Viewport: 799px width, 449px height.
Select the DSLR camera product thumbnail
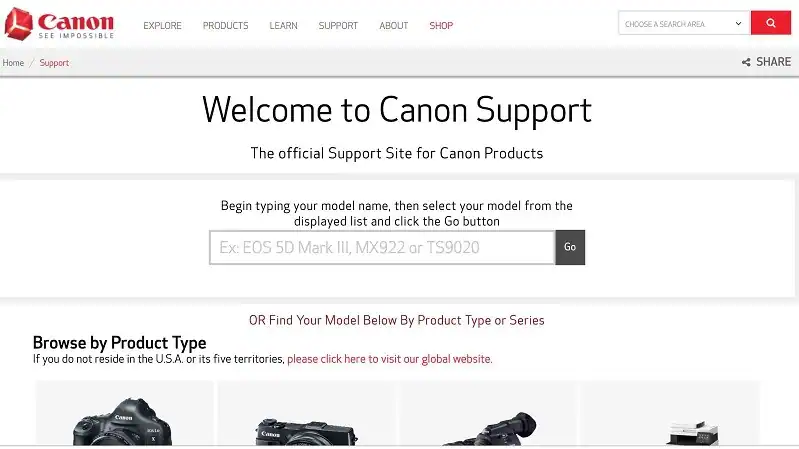pyautogui.click(x=124, y=413)
